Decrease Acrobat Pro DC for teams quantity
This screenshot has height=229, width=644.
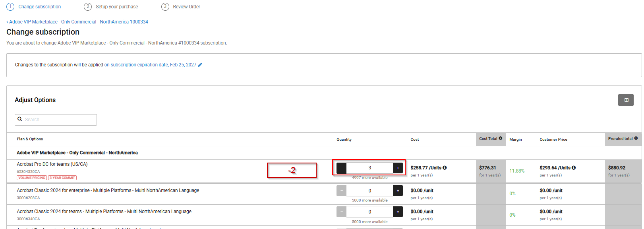point(341,168)
